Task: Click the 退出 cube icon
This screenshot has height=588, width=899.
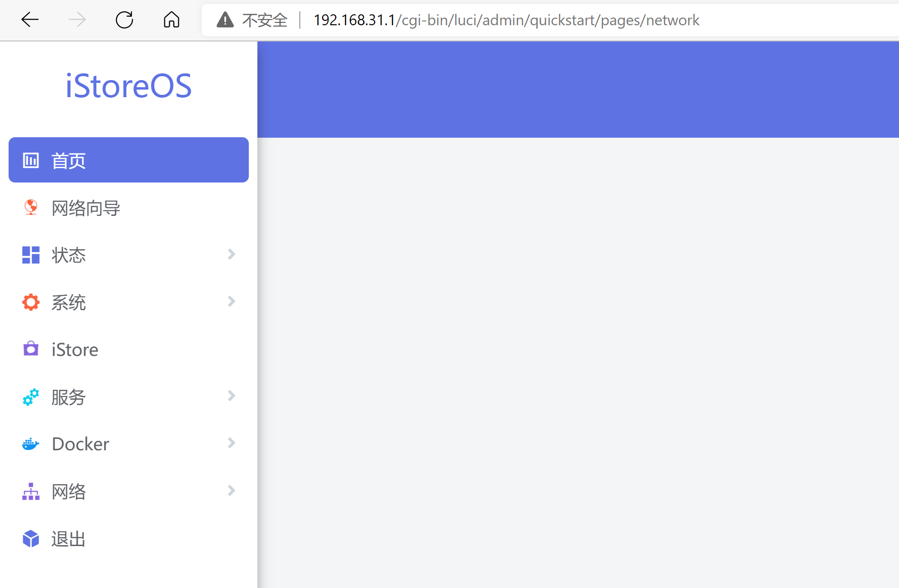Action: 31,538
